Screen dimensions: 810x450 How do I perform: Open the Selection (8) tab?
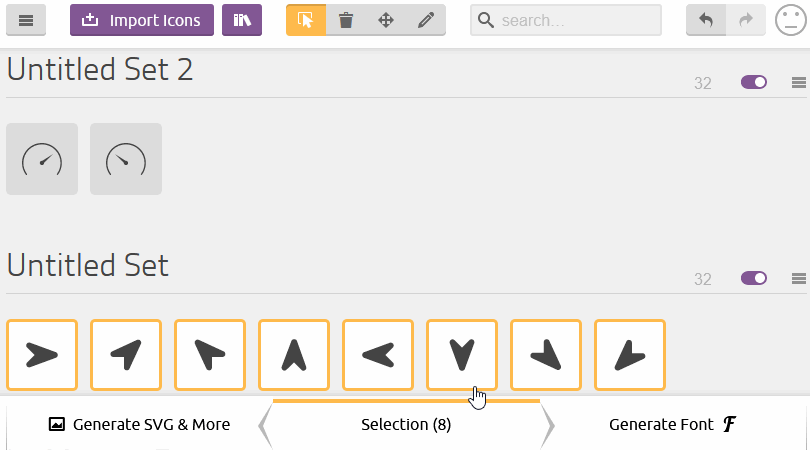[406, 424]
